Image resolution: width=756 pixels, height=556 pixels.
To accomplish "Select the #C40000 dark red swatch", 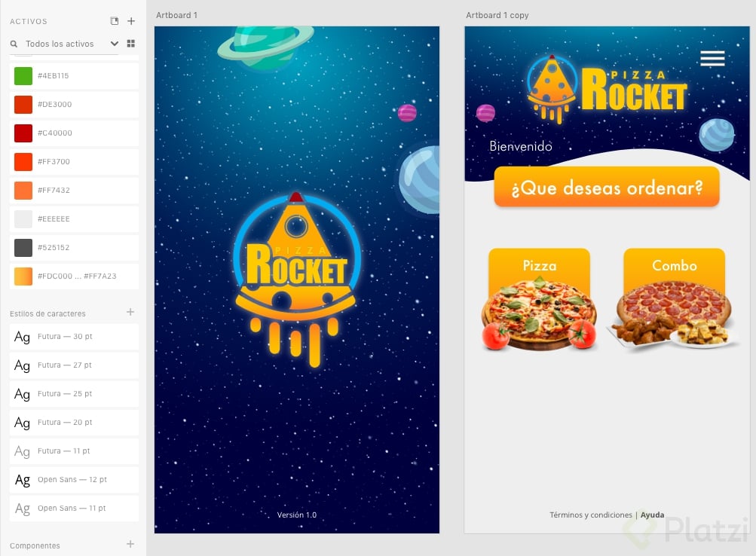I will tap(23, 133).
